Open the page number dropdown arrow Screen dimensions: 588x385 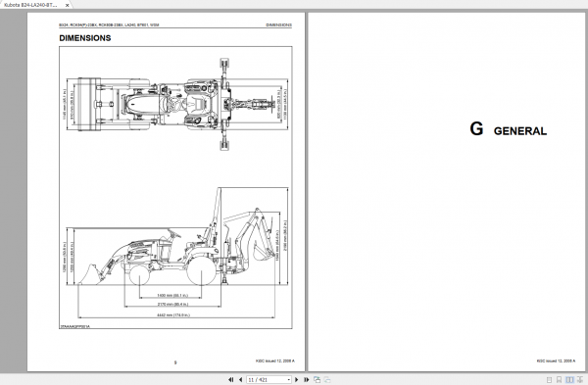[289, 380]
